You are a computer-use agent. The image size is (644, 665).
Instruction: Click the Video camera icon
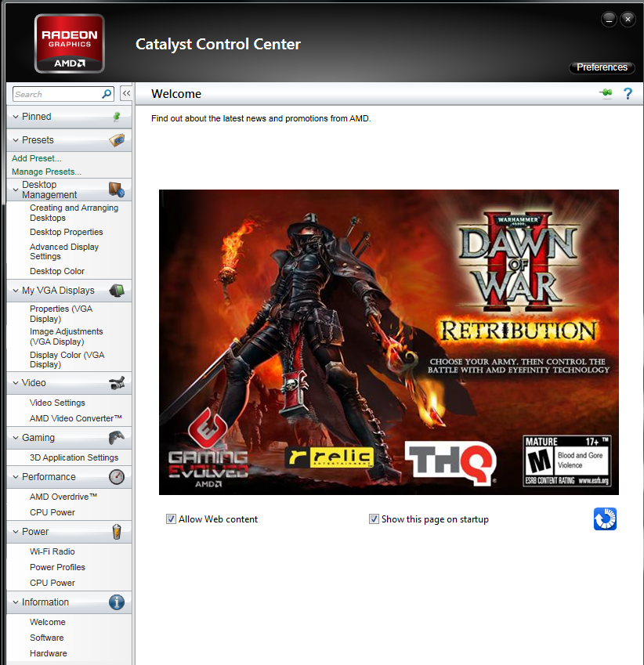(117, 382)
